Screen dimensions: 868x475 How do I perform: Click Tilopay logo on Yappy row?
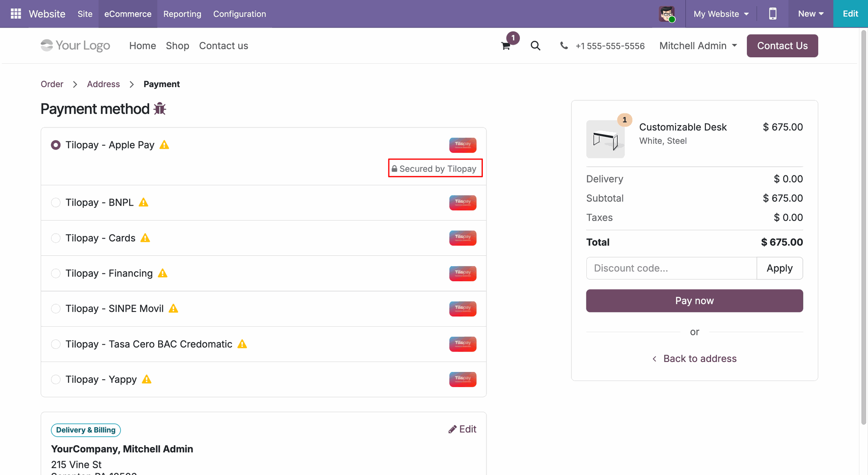[x=462, y=380]
